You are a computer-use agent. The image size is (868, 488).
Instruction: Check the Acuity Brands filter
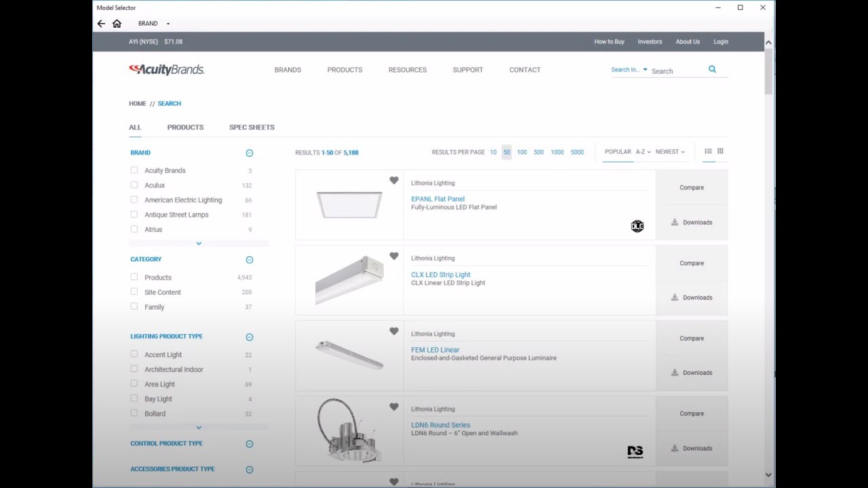(134, 171)
